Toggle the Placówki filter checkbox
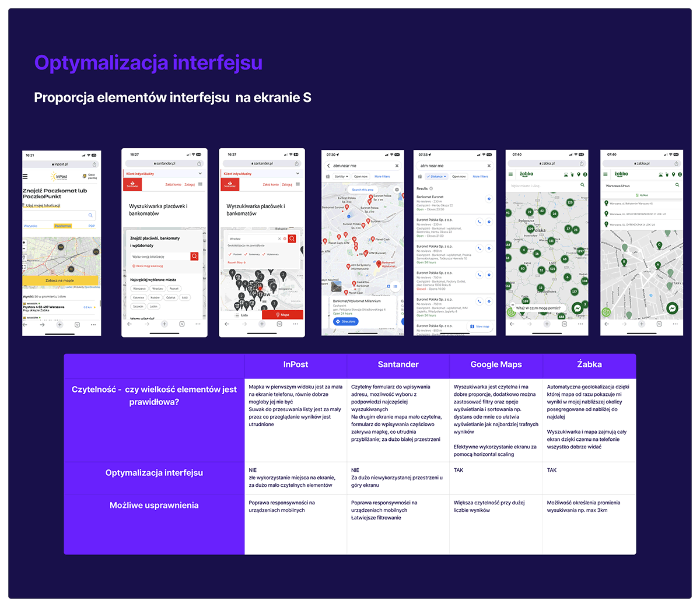 click(230, 254)
